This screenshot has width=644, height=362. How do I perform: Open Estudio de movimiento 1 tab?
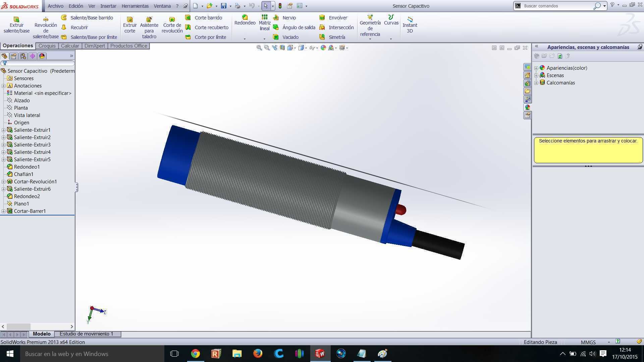point(86,334)
